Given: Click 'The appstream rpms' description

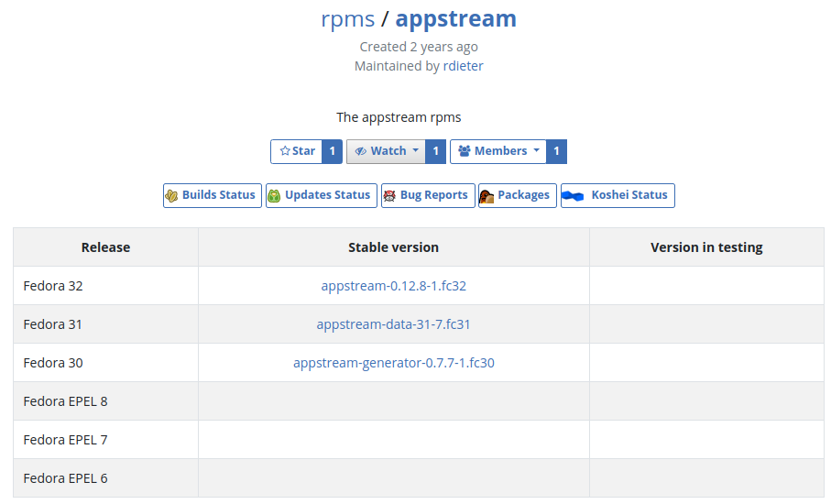Looking at the screenshot, I should coord(399,117).
